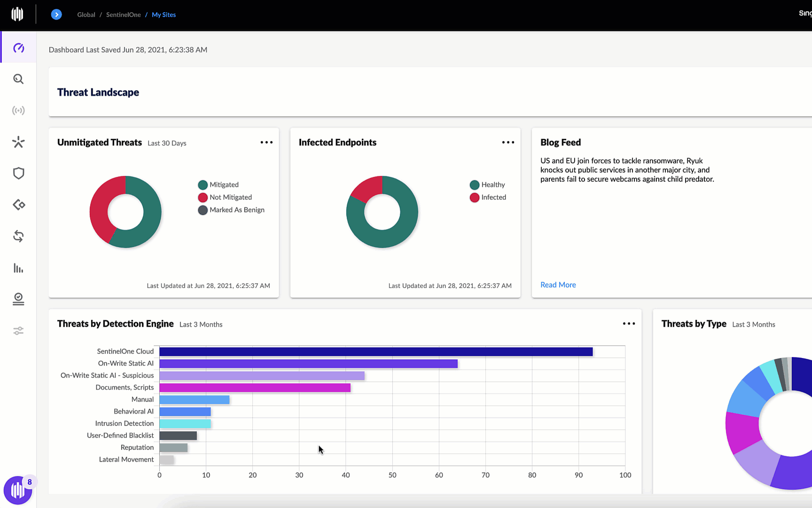The height and width of the screenshot is (508, 812).
Task: Select Global in the breadcrumb path
Action: tap(86, 15)
